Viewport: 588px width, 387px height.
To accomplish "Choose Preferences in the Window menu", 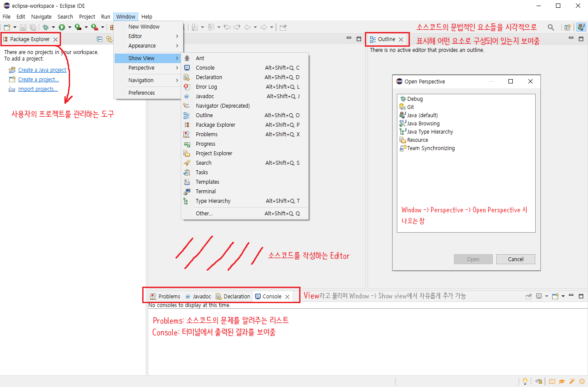I will (x=149, y=93).
